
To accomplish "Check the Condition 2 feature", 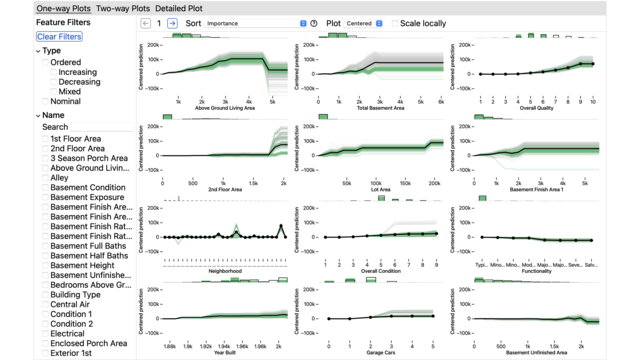I will pyautogui.click(x=45, y=324).
